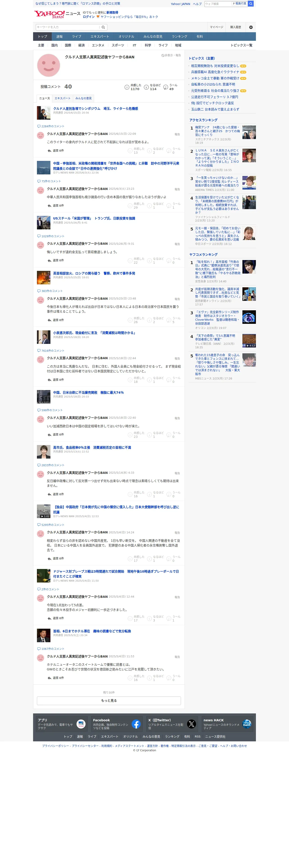The height and width of the screenshot is (868, 289).
Task: Click the 英首相邸放火 article fire thumbnail
Action: point(43,278)
